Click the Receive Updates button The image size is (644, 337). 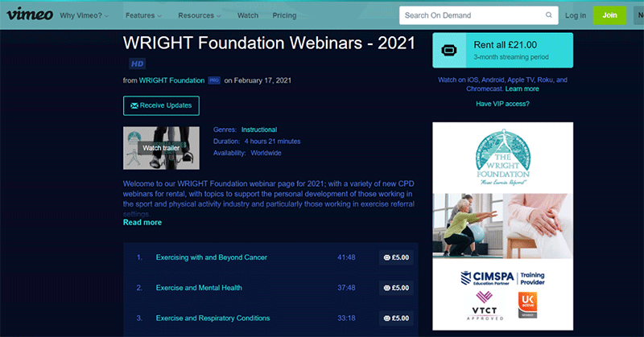click(x=161, y=105)
